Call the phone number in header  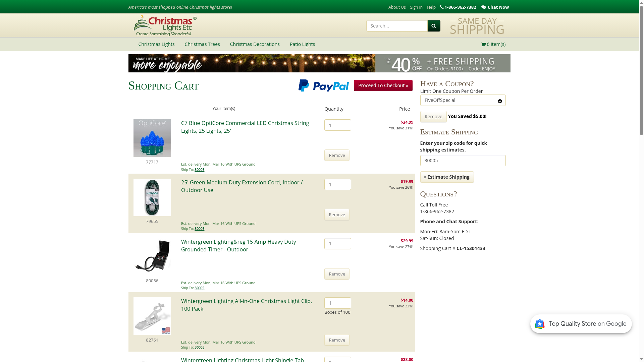(458, 7)
